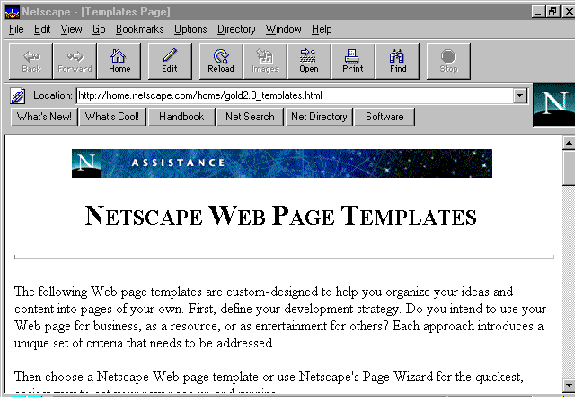Open the Help menu
The width and height of the screenshot is (575, 397).
(322, 29)
